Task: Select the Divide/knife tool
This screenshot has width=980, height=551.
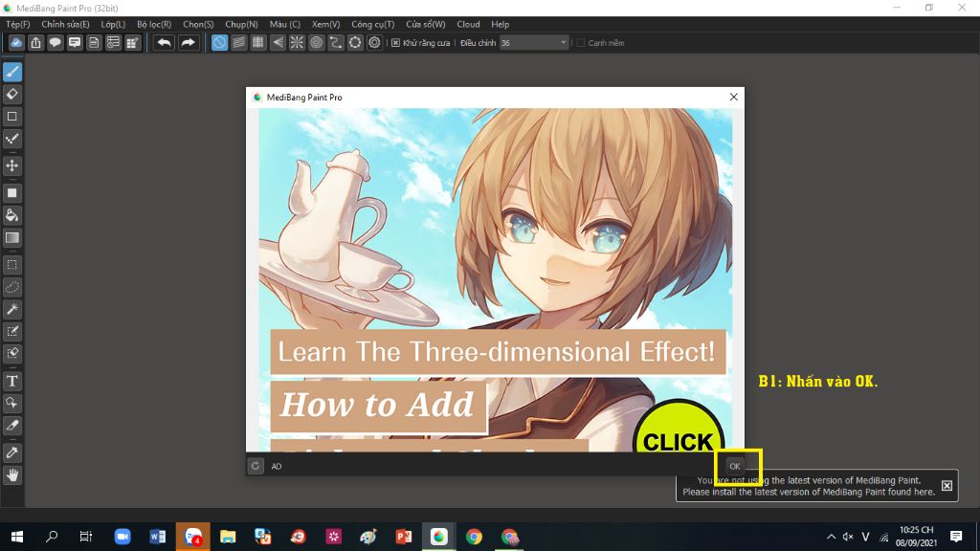Action: (11, 426)
